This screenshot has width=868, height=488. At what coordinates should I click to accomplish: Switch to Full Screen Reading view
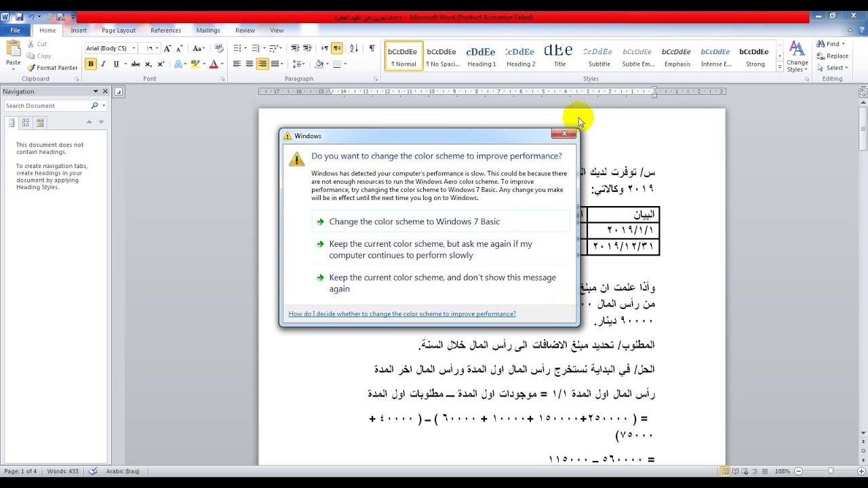tap(735, 471)
